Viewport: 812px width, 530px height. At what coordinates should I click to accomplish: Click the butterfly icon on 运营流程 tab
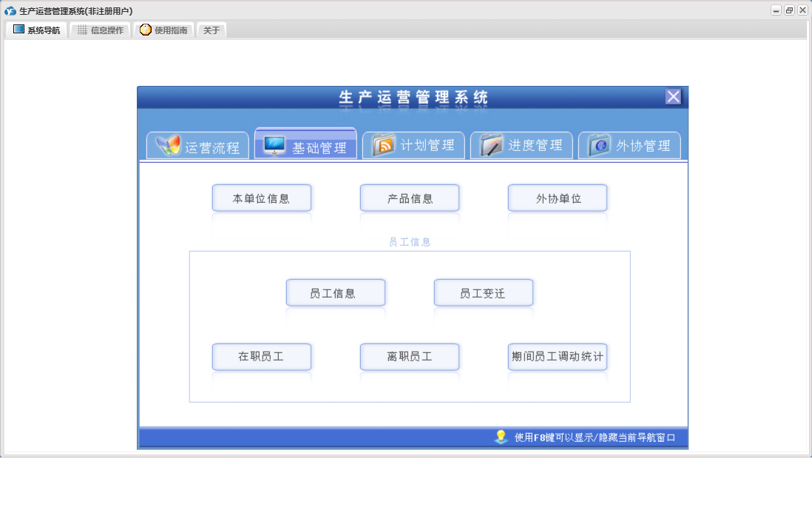tap(169, 146)
